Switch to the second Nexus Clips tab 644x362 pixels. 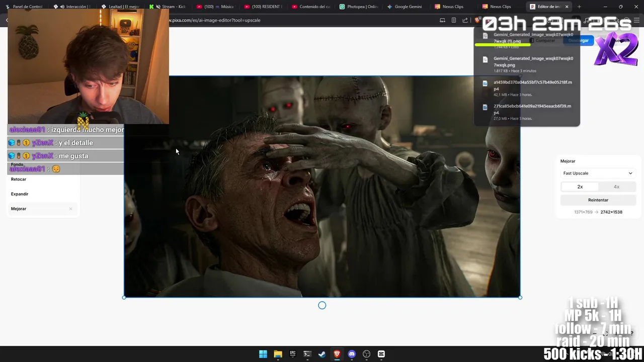point(502,7)
